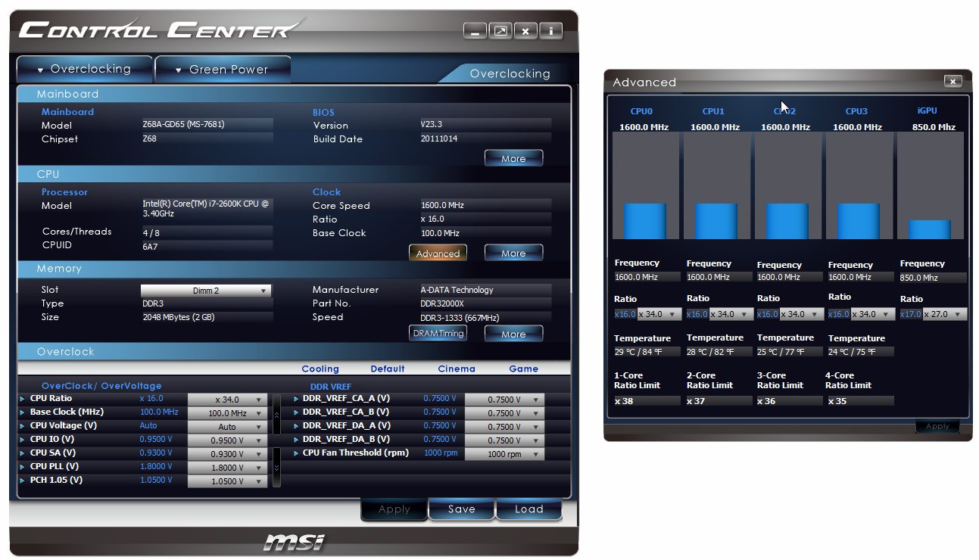Open the CPU2 ratio dropdown in Advanced window

(x=801, y=314)
